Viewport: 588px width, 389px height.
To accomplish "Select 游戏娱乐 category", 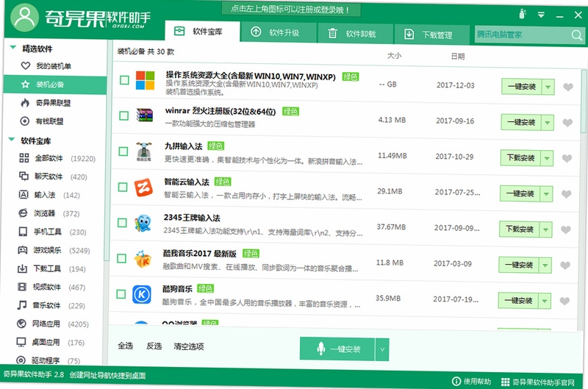I will (54, 250).
